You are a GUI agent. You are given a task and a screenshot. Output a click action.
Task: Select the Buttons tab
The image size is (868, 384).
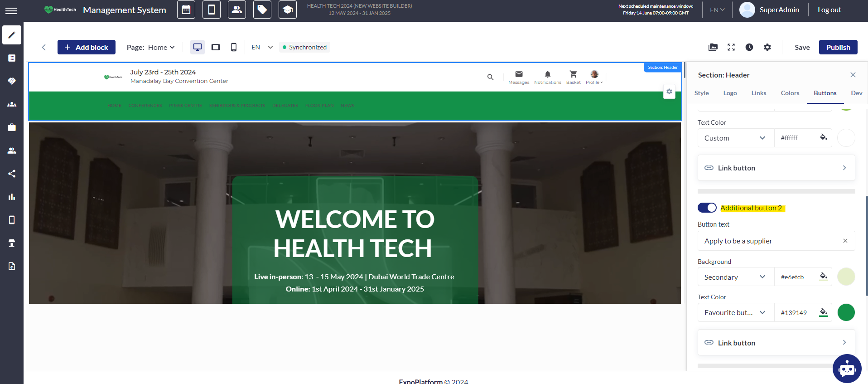[825, 93]
